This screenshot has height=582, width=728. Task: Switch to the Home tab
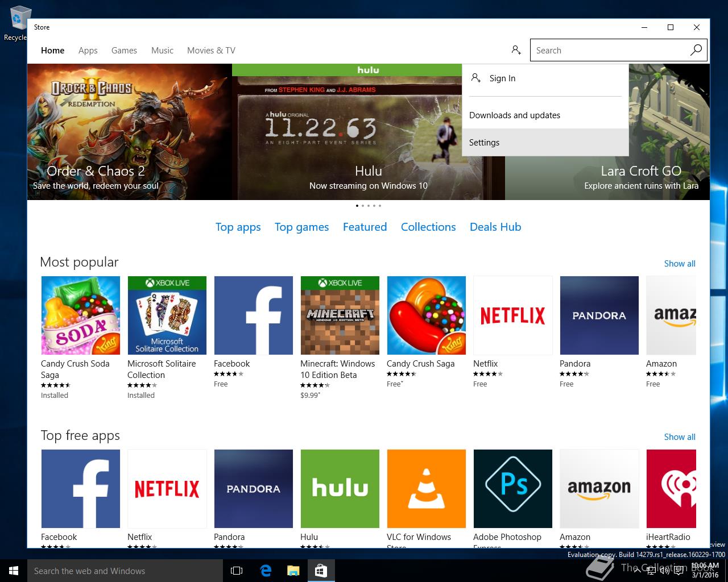52,50
